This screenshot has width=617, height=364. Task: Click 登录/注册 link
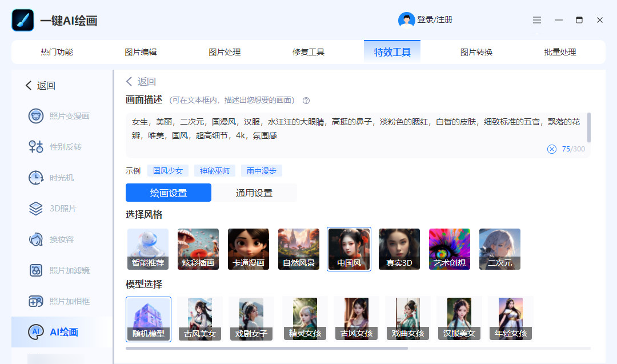coord(435,19)
